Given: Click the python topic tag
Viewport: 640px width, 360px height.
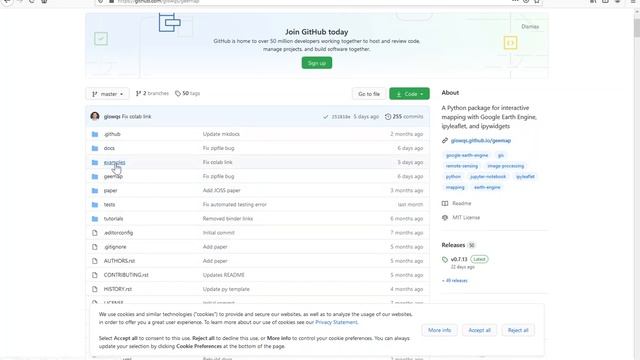Looking at the screenshot, I should [x=453, y=177].
